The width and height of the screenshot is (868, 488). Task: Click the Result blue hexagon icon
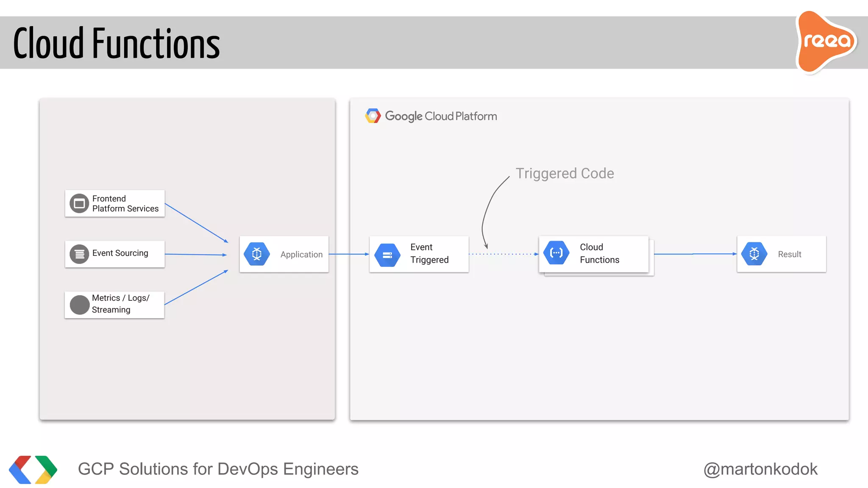[754, 254]
